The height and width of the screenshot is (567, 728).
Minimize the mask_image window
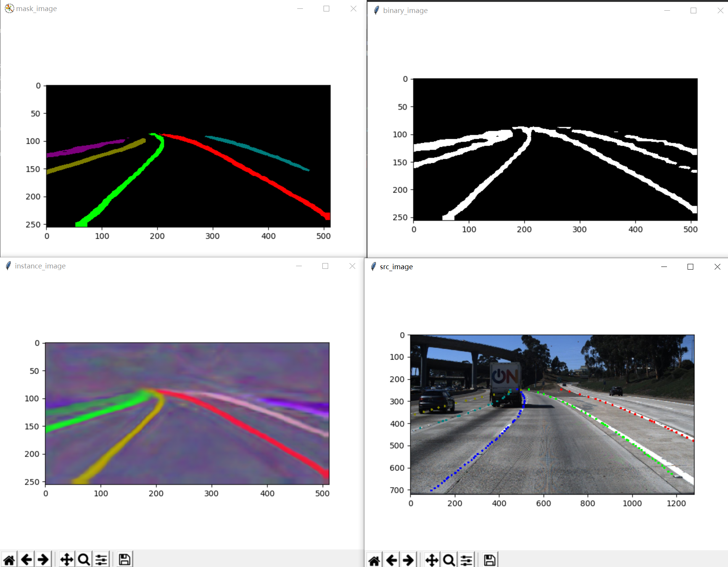click(300, 8)
